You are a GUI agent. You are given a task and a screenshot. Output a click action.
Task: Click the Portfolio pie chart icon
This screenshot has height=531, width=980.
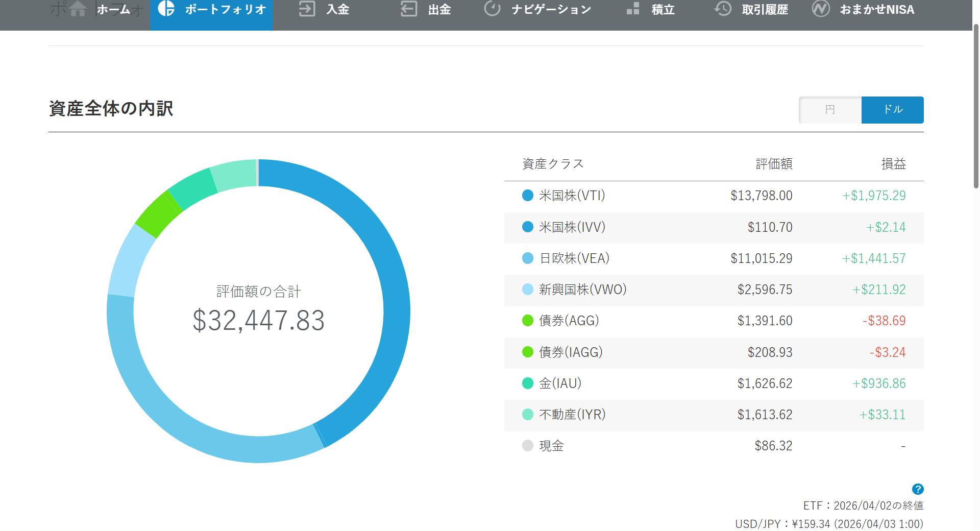coord(166,9)
